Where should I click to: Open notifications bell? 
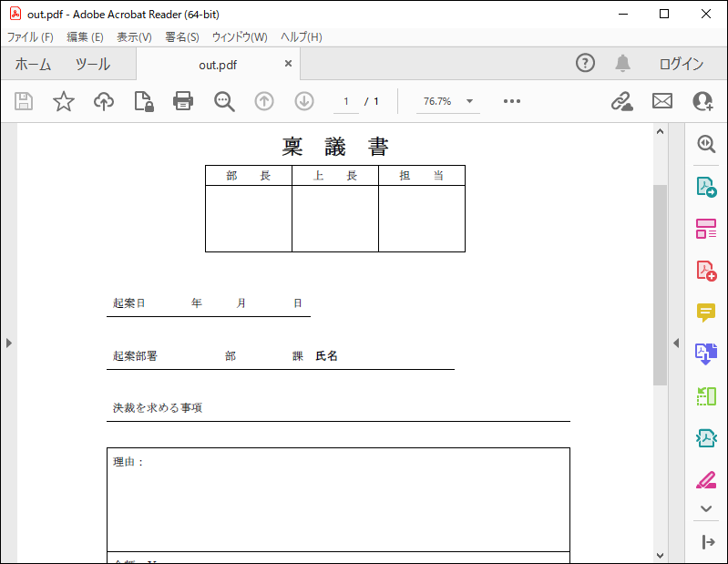tap(622, 63)
